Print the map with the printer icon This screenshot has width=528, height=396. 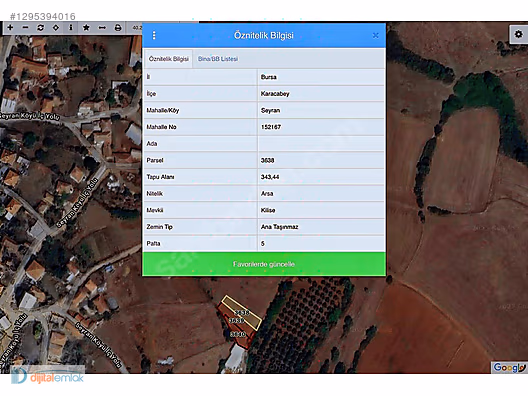tap(118, 28)
